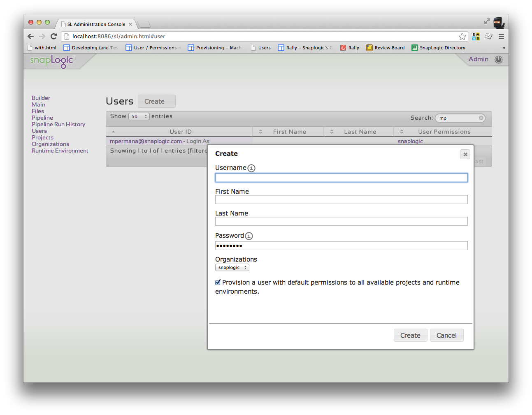This screenshot has width=532, height=415.
Task: Open the SnapLogic Directory bookmark
Action: (x=439, y=48)
